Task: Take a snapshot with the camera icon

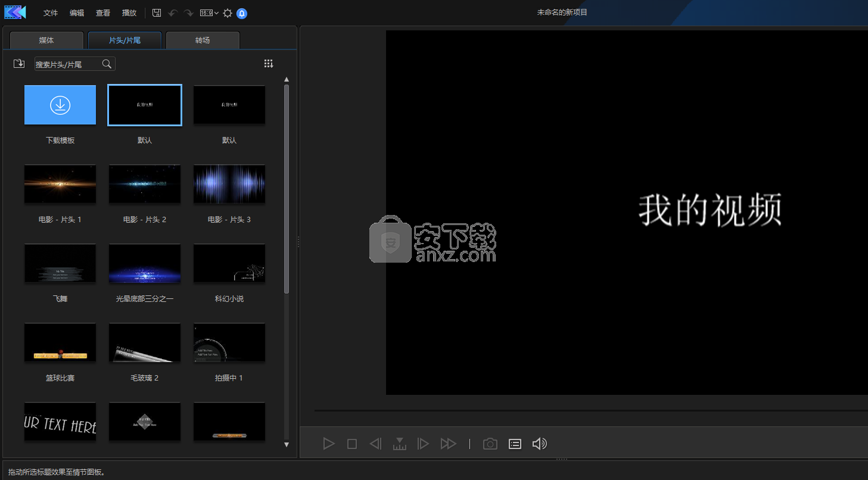Action: pos(490,444)
